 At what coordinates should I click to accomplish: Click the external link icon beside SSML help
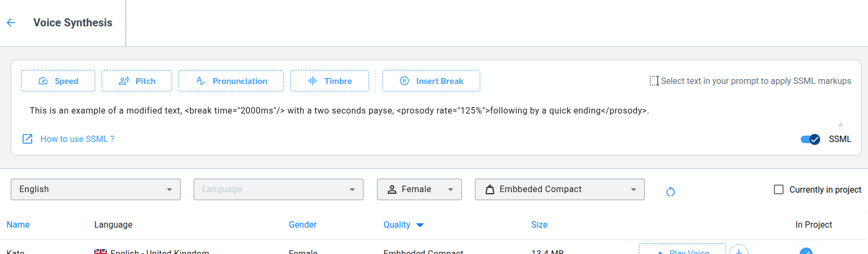(27, 139)
